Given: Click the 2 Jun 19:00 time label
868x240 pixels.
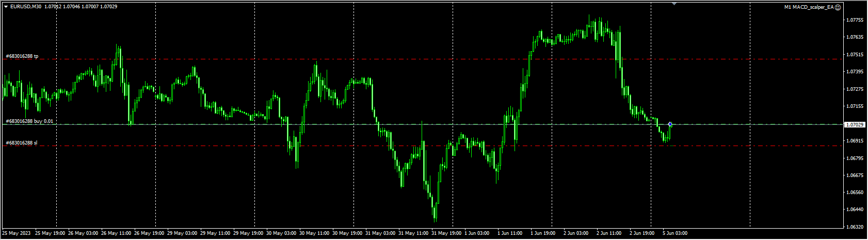Looking at the screenshot, I should (x=643, y=233).
